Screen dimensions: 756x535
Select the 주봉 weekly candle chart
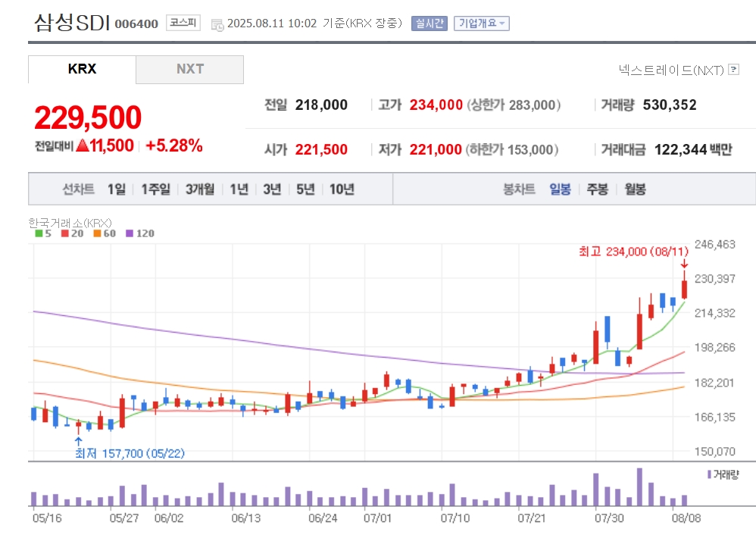[598, 189]
